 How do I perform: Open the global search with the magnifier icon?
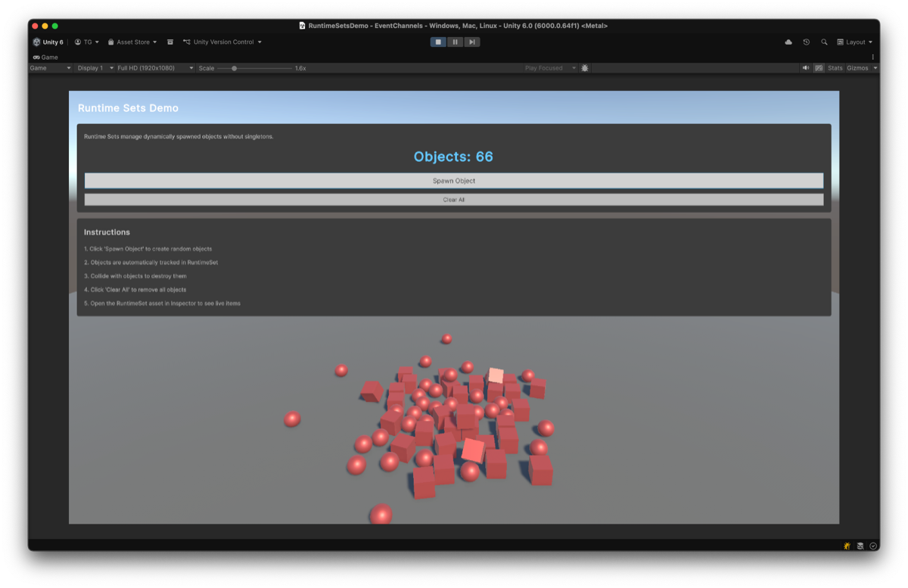(824, 43)
